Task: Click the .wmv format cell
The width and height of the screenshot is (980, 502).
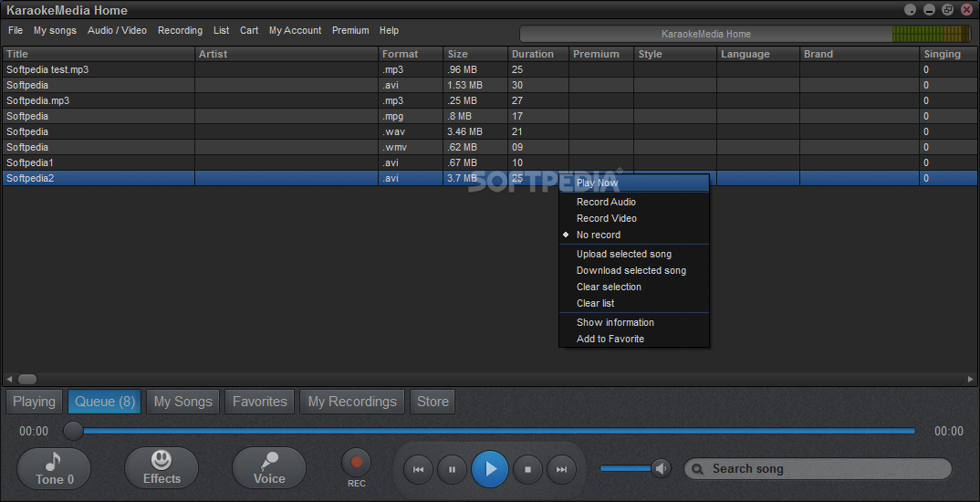Action: [411, 148]
